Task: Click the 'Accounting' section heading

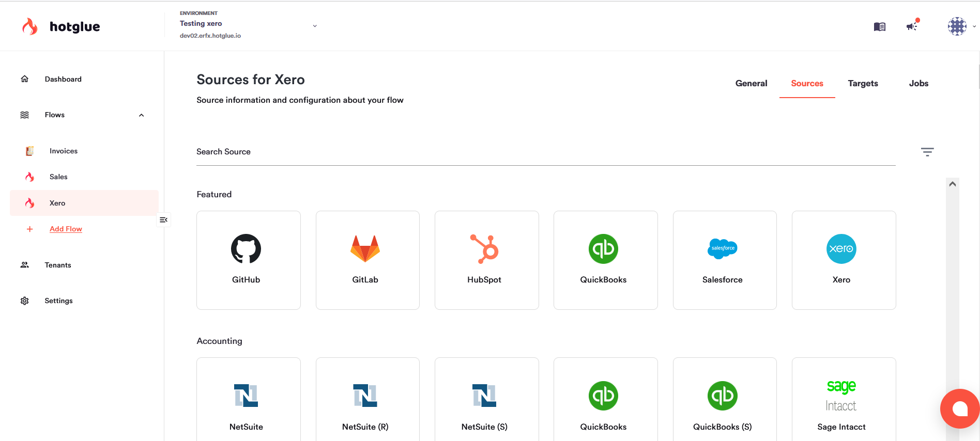Action: [x=219, y=341]
